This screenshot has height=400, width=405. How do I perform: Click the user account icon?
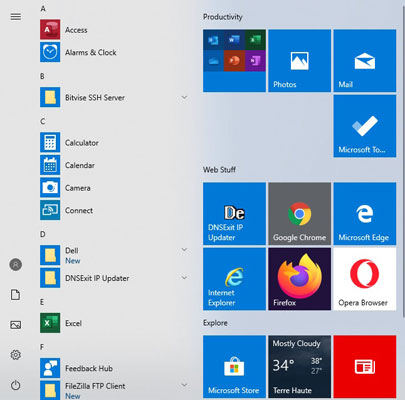point(15,265)
